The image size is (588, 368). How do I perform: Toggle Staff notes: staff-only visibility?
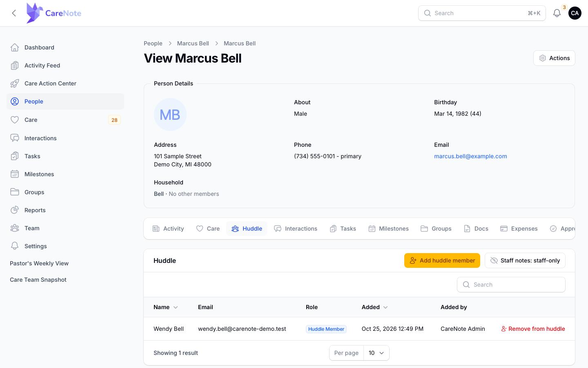click(525, 260)
